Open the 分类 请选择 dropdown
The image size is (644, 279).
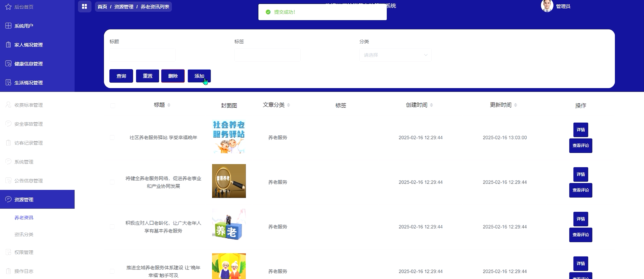coord(395,55)
